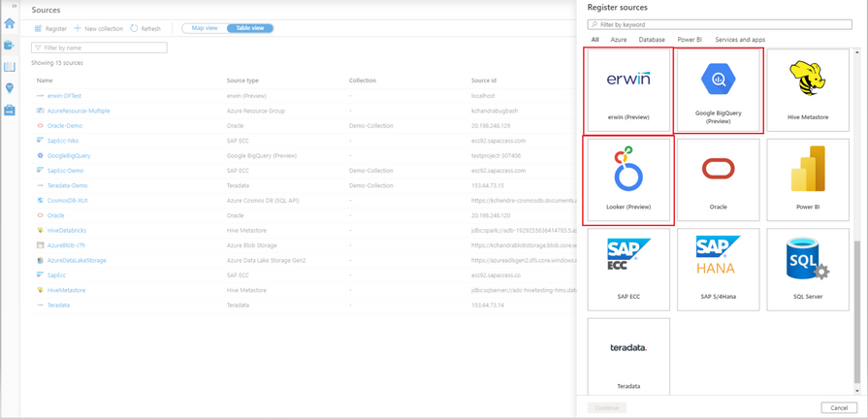
Task: Click the 'Azure Cosmos DB (SQL API)' cell
Action: [x=263, y=201]
